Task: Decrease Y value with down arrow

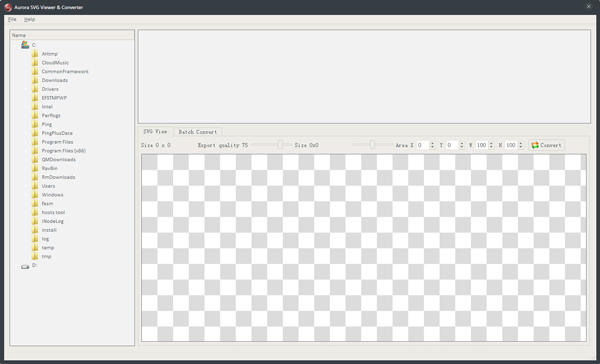Action: point(462,147)
